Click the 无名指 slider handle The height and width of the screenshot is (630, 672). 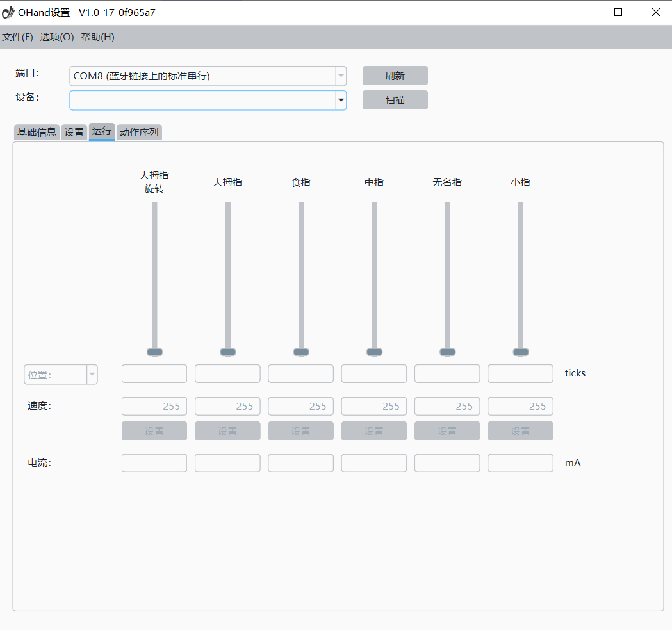pos(448,352)
